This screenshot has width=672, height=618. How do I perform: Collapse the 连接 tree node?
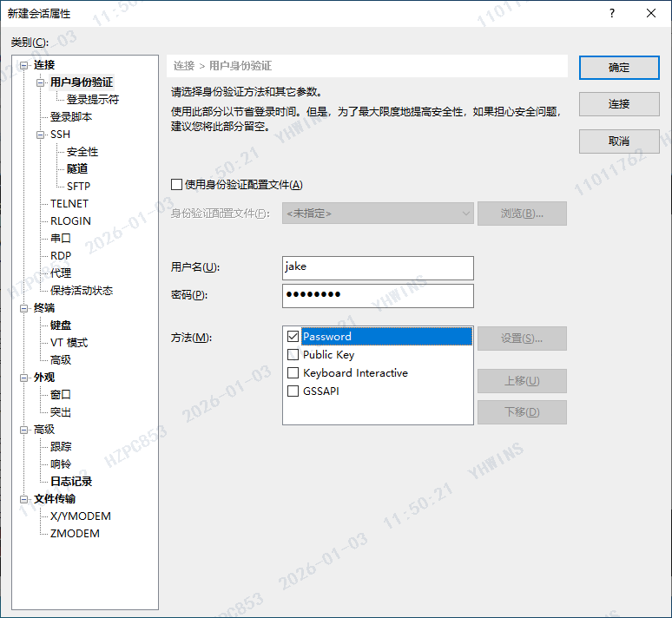(x=24, y=65)
